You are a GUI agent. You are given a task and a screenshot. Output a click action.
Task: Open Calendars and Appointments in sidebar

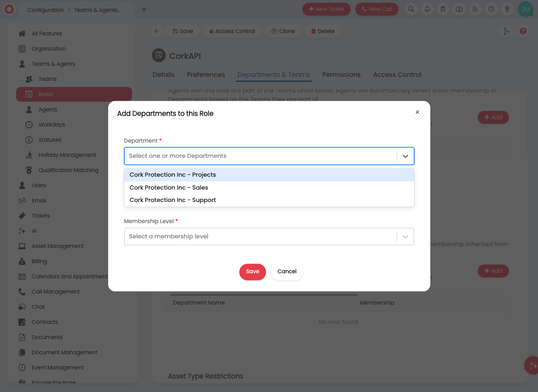69,277
